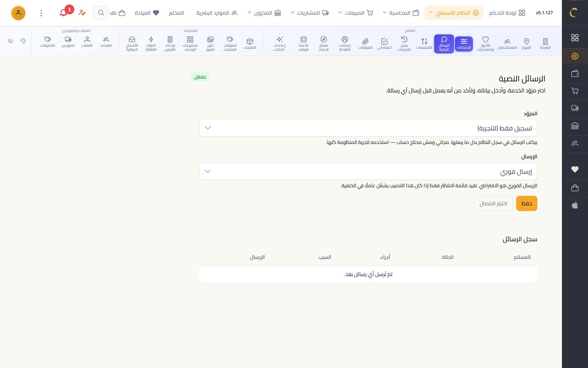588x368 pixels.
Task: Toggle the crossed-eye hide toolbar icon
Action: pyautogui.click(x=11, y=41)
